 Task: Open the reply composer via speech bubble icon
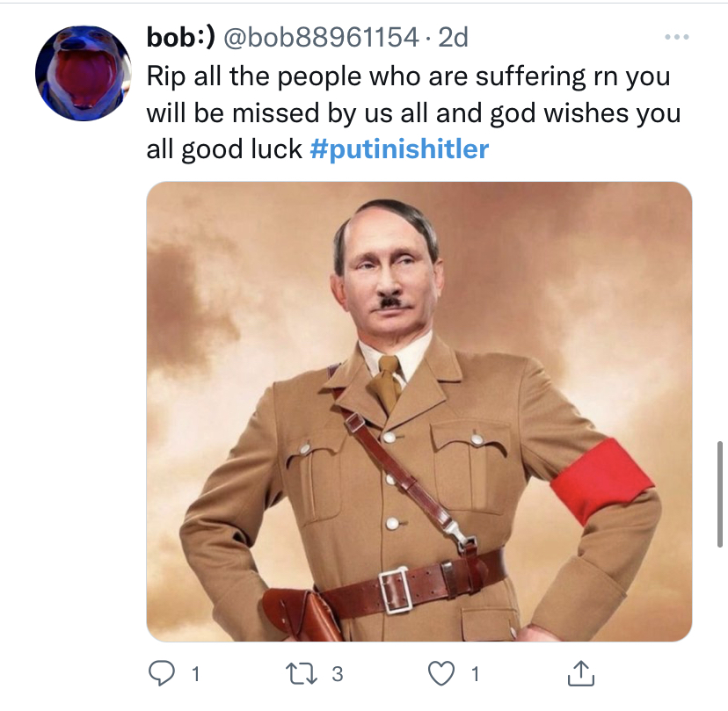click(x=161, y=674)
